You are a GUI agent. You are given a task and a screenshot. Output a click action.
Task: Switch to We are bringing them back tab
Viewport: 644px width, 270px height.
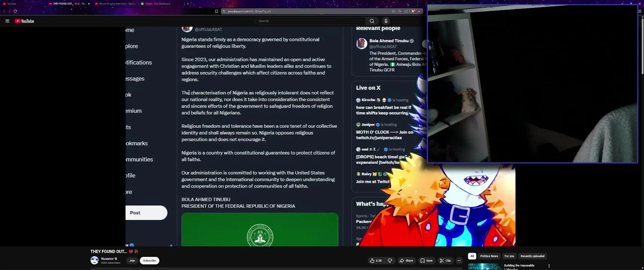tap(115, 4)
